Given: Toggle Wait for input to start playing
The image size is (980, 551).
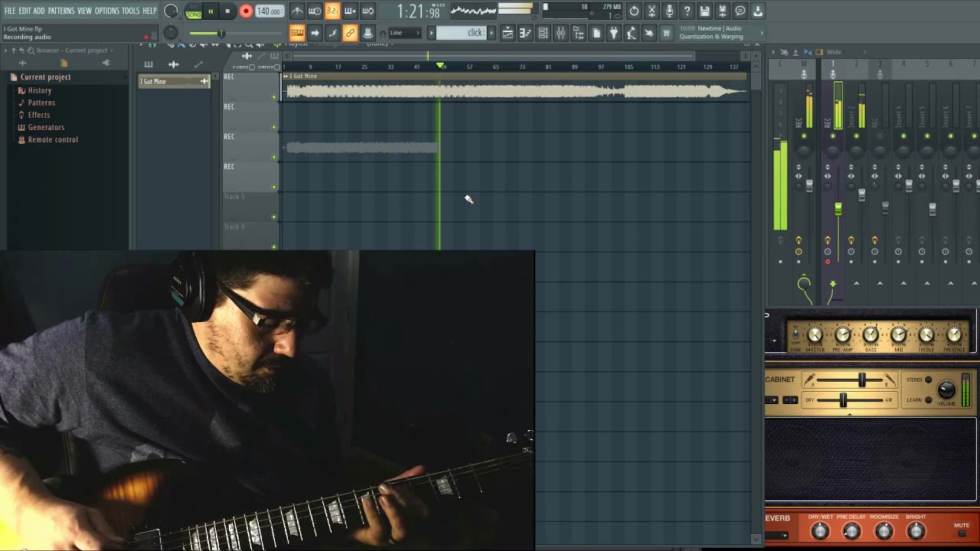Looking at the screenshot, I should [x=315, y=11].
